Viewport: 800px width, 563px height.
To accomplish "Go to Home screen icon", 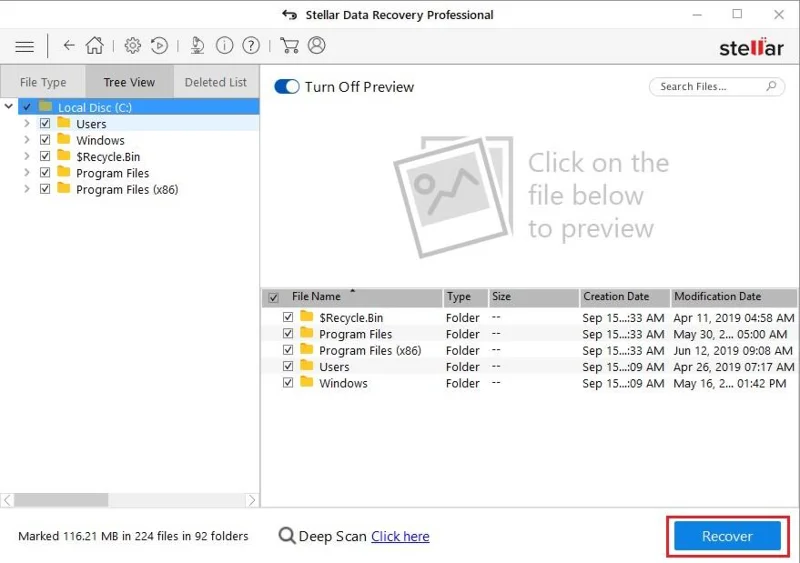I will (94, 45).
